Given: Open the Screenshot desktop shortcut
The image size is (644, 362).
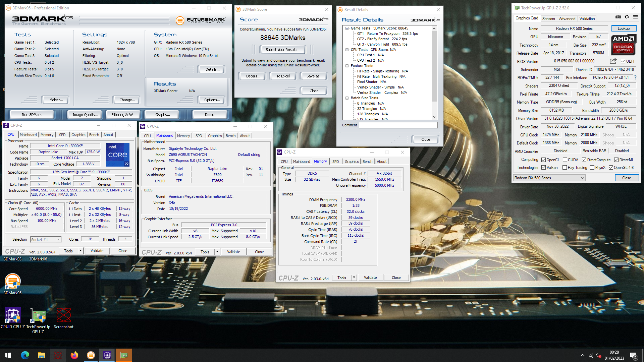Looking at the screenshot, I should (x=64, y=318).
